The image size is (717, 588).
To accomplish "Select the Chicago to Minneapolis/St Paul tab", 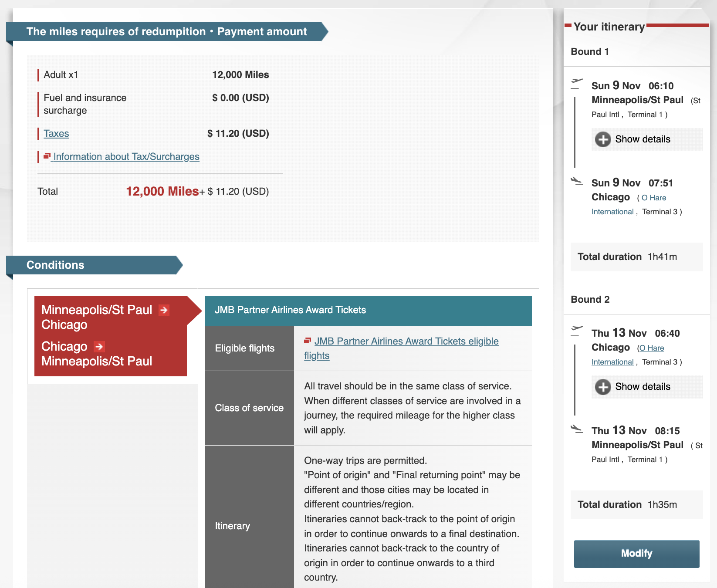I will pos(97,354).
